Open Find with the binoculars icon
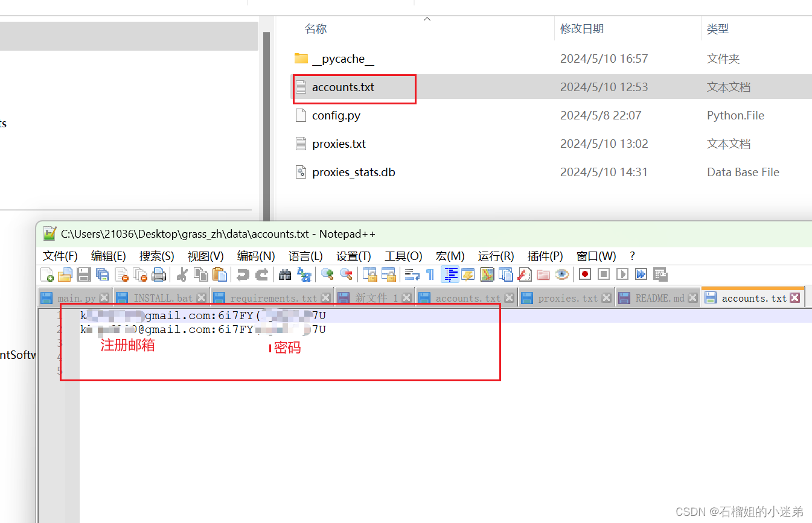The height and width of the screenshot is (523, 812). [x=285, y=274]
